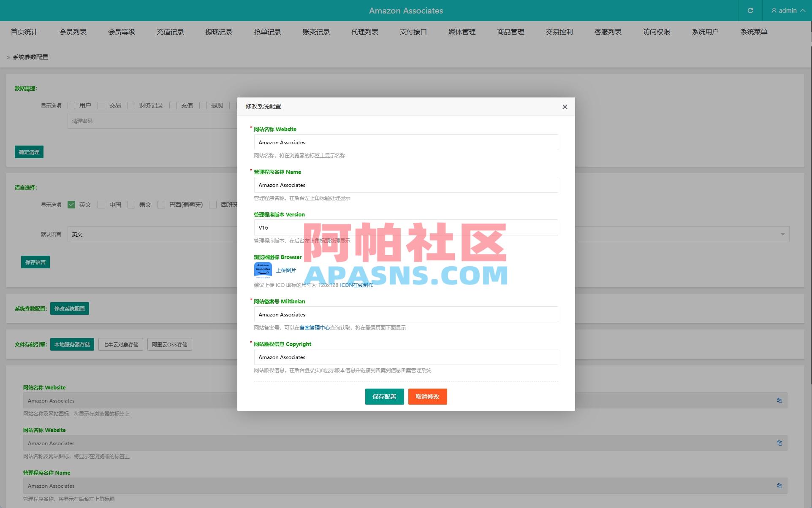Uncheck the 英文 language checkbox
The width and height of the screenshot is (812, 508).
point(71,204)
